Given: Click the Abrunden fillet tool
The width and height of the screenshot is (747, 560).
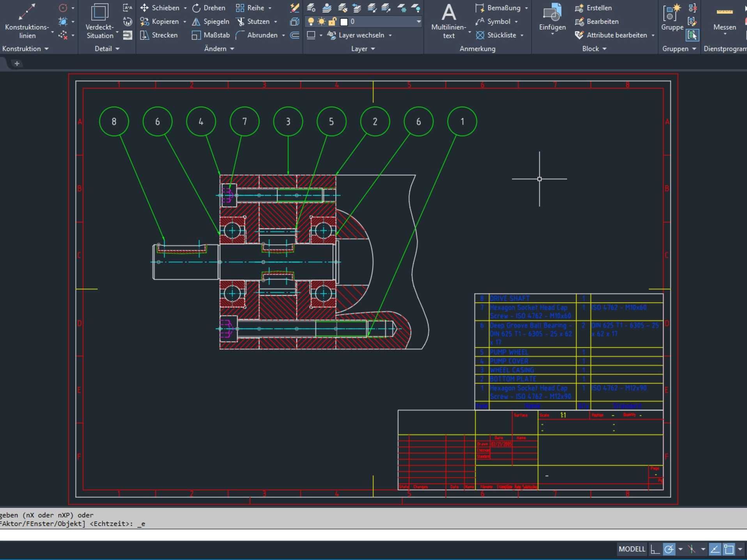Looking at the screenshot, I should pos(257,35).
